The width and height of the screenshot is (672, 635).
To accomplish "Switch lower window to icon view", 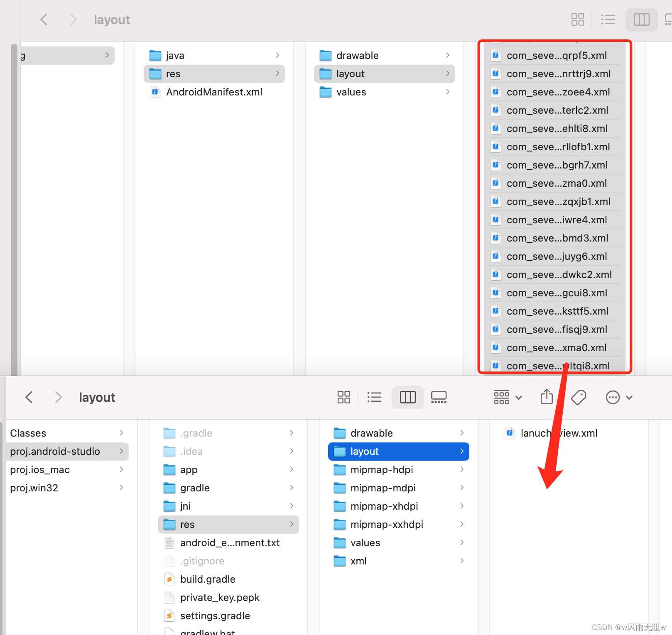I will [x=344, y=397].
